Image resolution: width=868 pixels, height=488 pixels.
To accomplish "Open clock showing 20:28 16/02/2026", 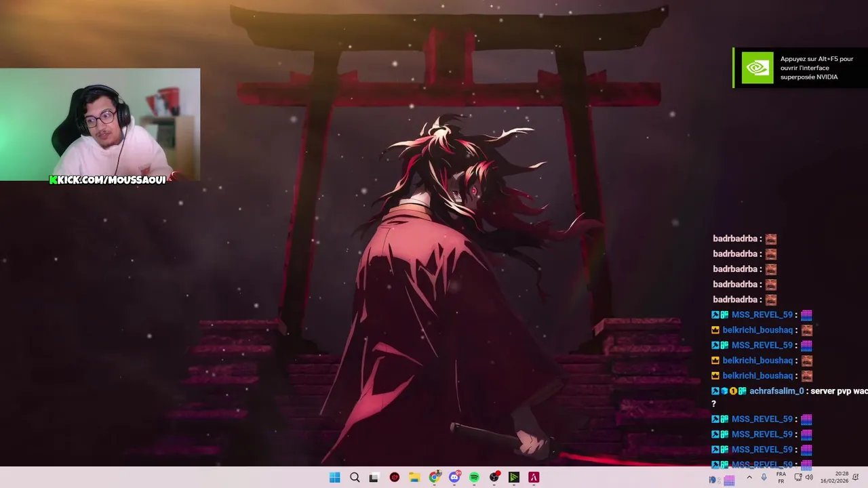I will [835, 478].
